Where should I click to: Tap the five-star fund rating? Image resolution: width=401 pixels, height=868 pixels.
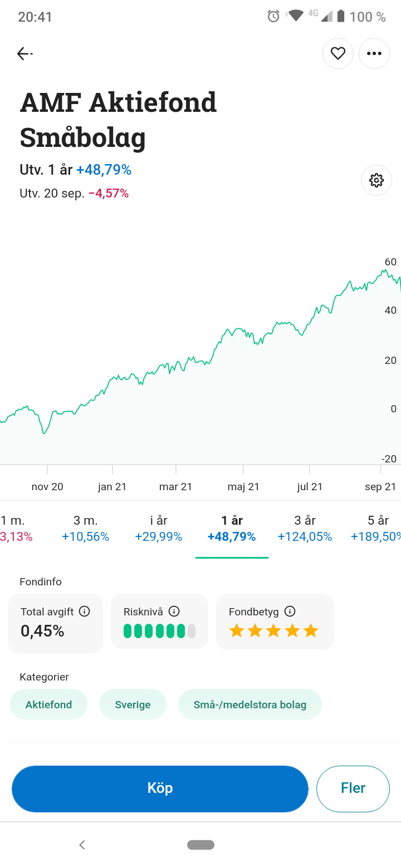point(273,631)
